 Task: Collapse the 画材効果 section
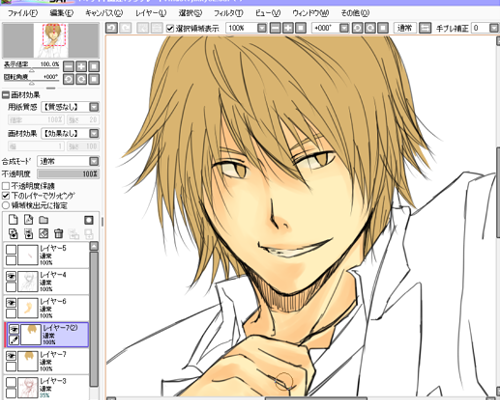pyautogui.click(x=6, y=95)
